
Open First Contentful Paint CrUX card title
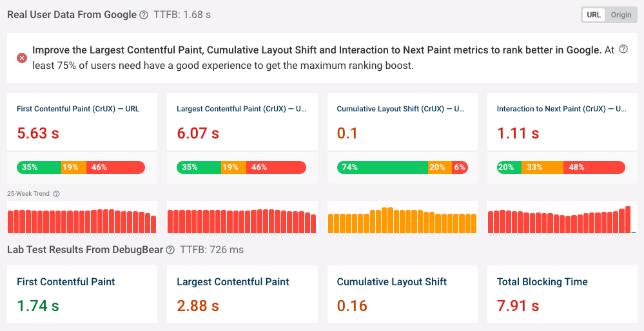78,109
